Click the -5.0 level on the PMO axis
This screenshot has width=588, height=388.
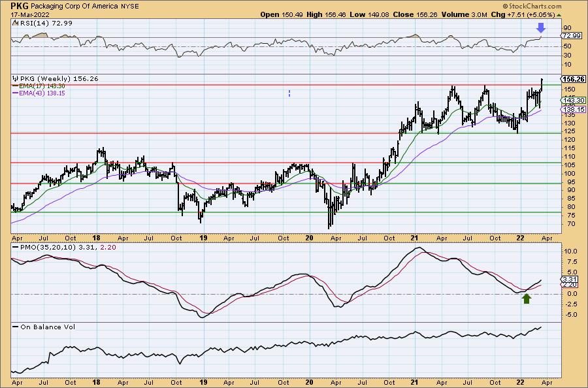click(x=571, y=315)
